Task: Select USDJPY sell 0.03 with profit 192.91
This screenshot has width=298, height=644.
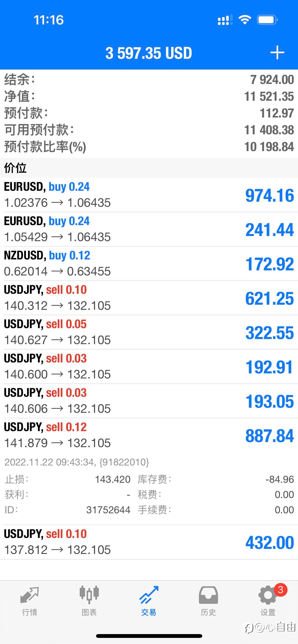Action: pos(149,367)
